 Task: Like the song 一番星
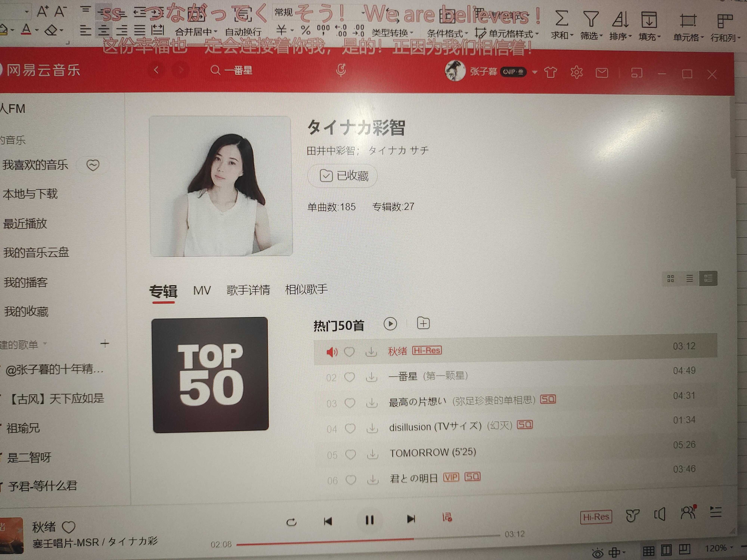[349, 377]
